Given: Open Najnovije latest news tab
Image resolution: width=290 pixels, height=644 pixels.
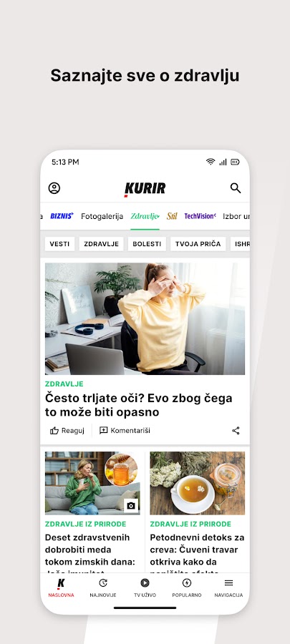Looking at the screenshot, I should [x=103, y=587].
